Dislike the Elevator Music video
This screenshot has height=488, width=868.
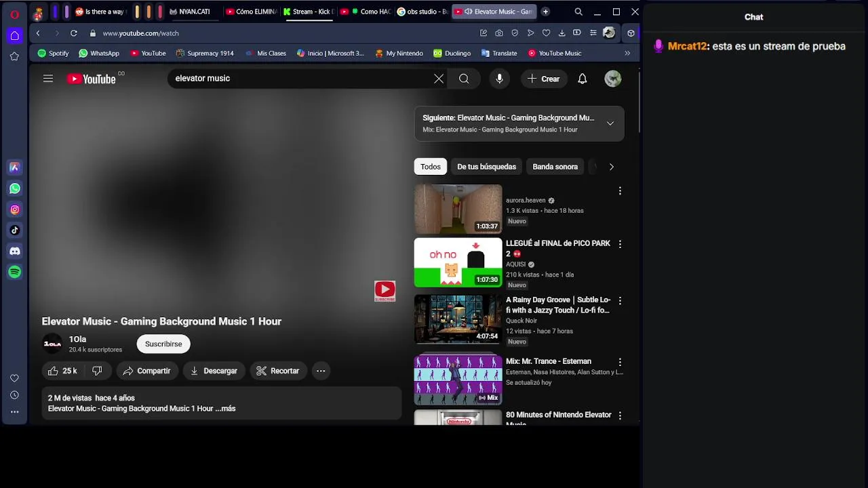[x=97, y=371]
